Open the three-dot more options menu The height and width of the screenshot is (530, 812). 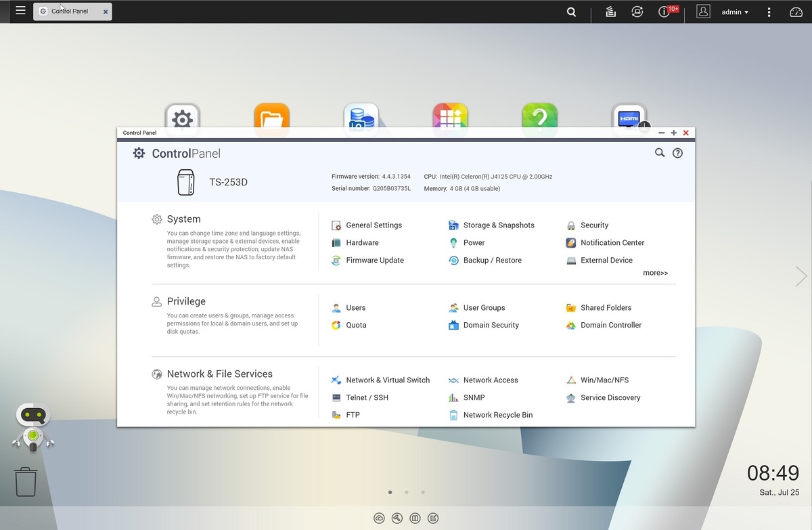tap(769, 12)
